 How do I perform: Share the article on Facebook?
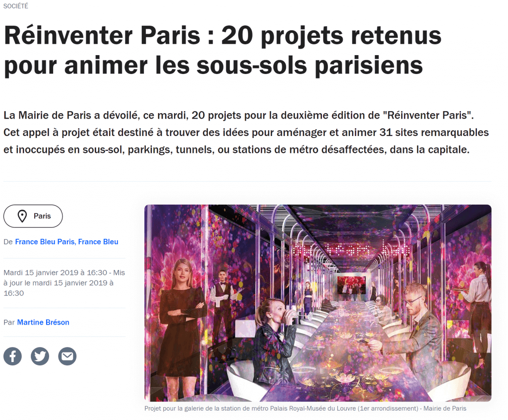click(x=12, y=356)
